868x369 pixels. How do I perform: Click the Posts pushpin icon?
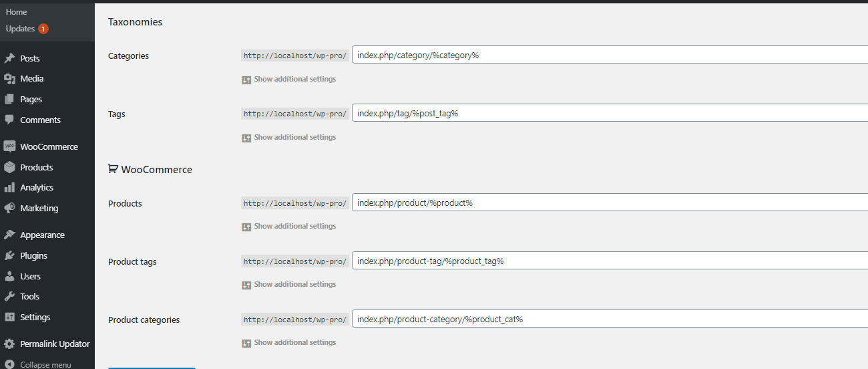click(9, 59)
